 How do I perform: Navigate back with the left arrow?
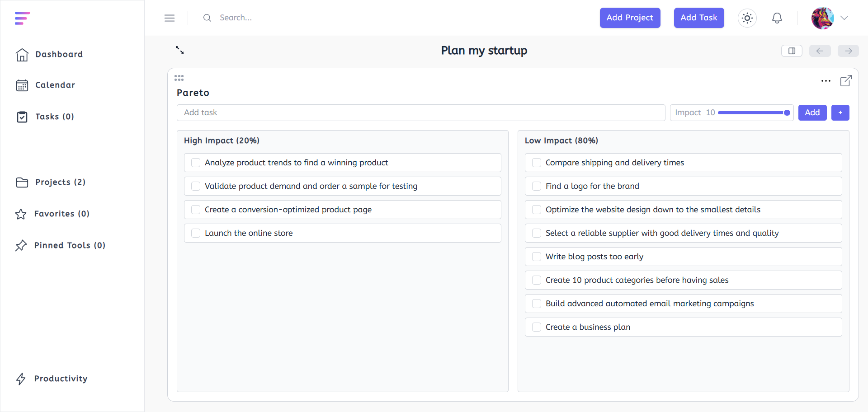[820, 51]
